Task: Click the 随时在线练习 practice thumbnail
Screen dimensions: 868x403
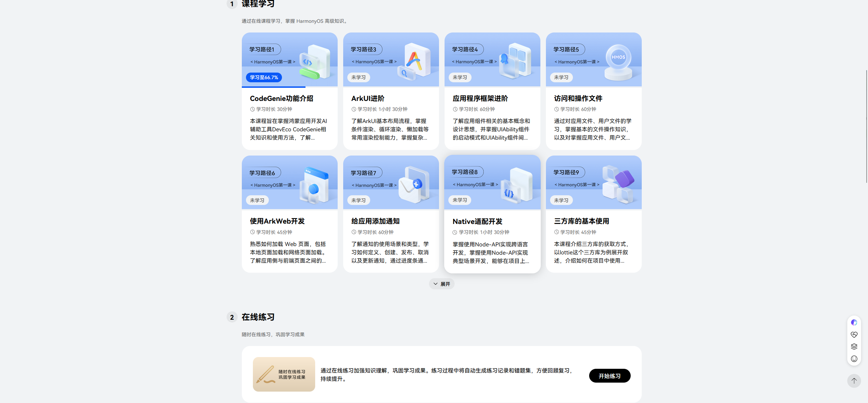Action: (284, 374)
